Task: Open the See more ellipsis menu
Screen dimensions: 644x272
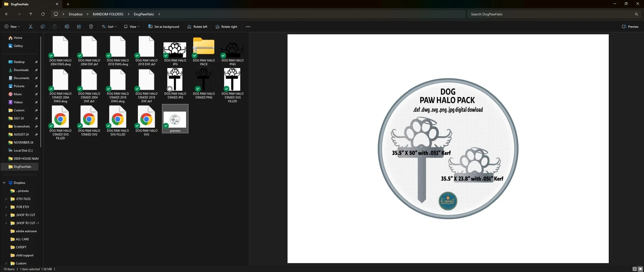Action: 248,27
